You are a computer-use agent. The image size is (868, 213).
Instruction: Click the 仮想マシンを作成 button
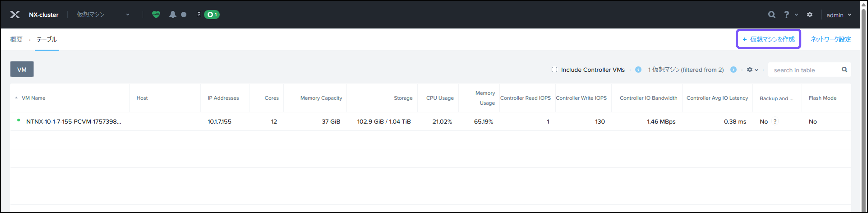[x=768, y=40]
